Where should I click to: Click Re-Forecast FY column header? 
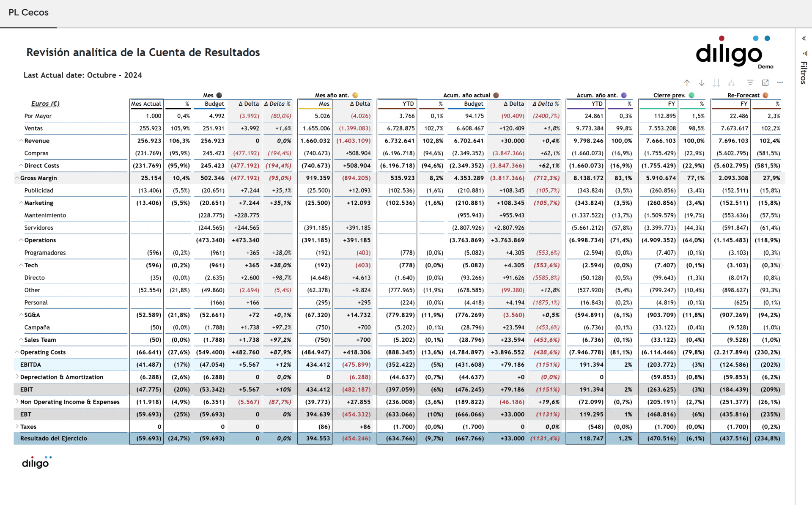pyautogui.click(x=744, y=104)
